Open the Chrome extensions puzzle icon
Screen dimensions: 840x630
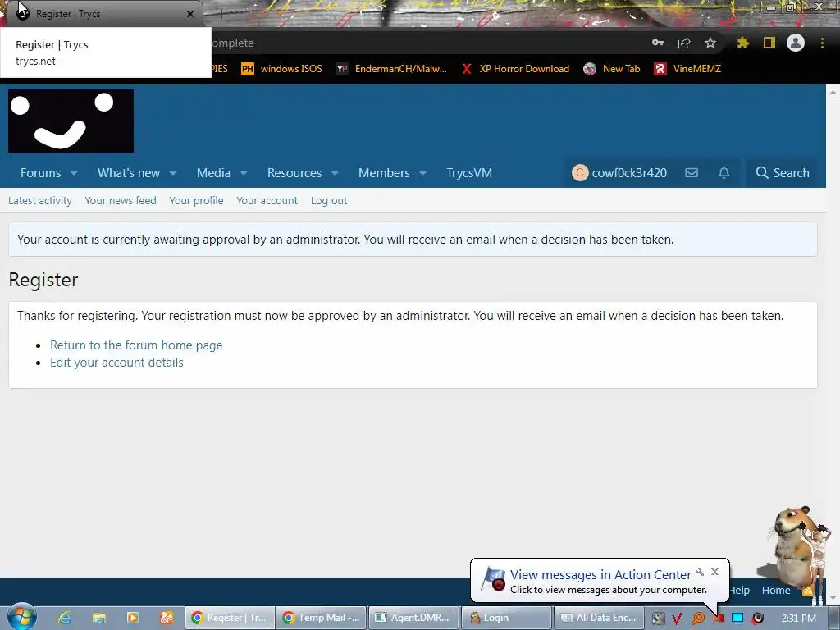click(x=743, y=43)
